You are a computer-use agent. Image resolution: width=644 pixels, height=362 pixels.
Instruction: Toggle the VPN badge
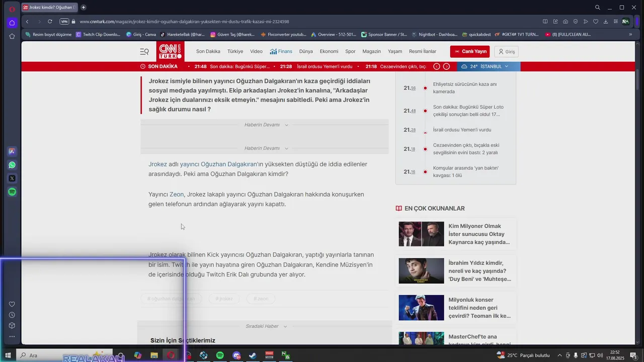(x=64, y=21)
